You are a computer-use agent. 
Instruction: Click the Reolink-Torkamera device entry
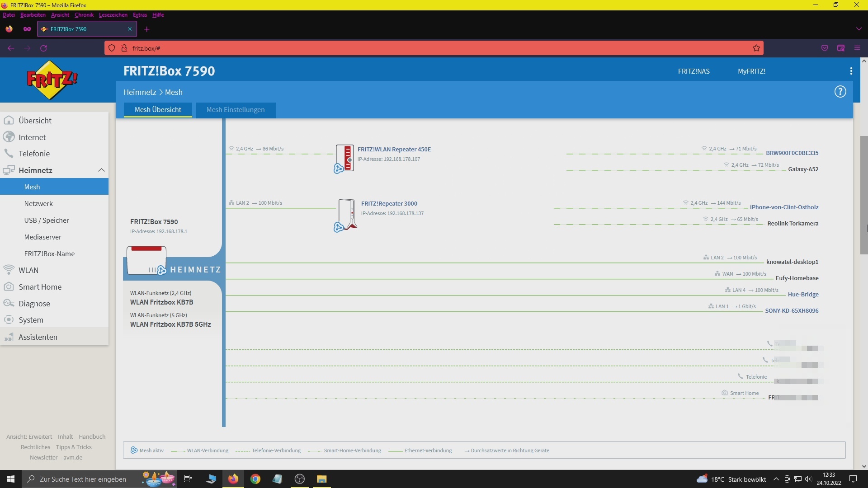click(793, 224)
